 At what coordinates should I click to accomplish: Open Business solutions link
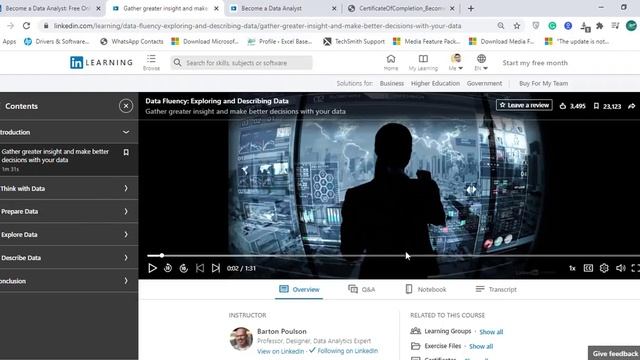tap(392, 83)
